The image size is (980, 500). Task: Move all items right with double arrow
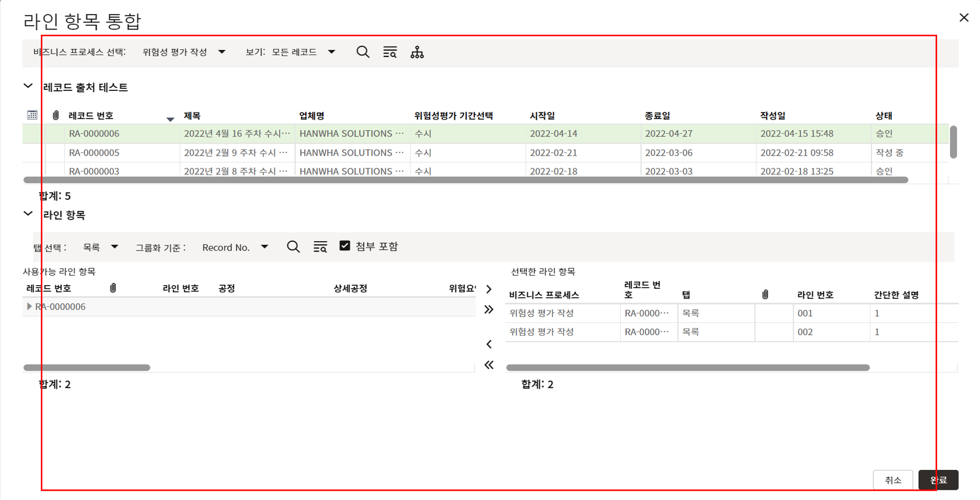tap(489, 310)
